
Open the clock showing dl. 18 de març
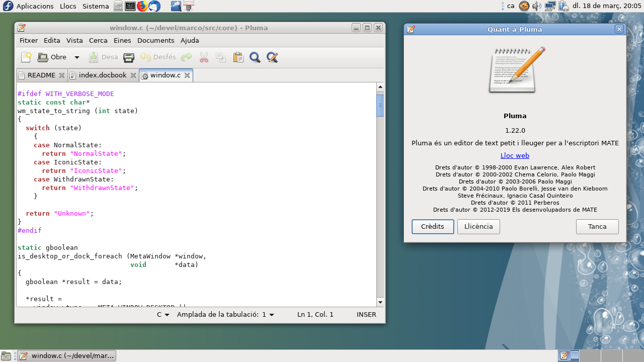(606, 6)
